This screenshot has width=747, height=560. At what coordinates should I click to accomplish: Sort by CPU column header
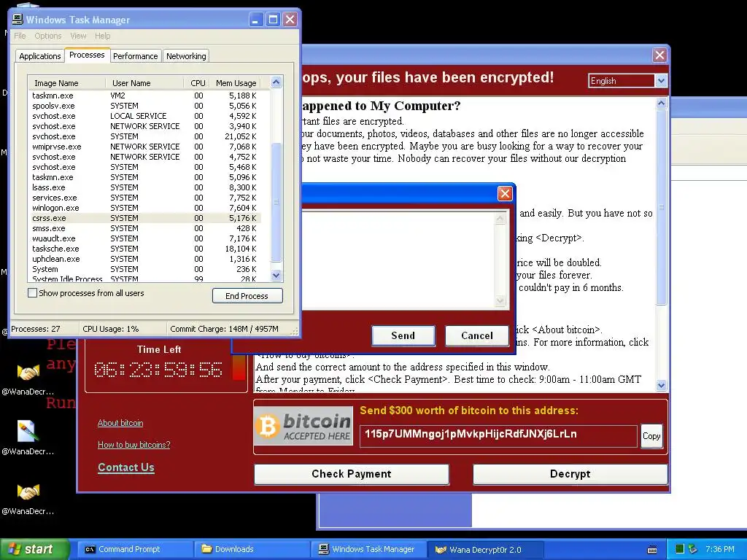[197, 83]
